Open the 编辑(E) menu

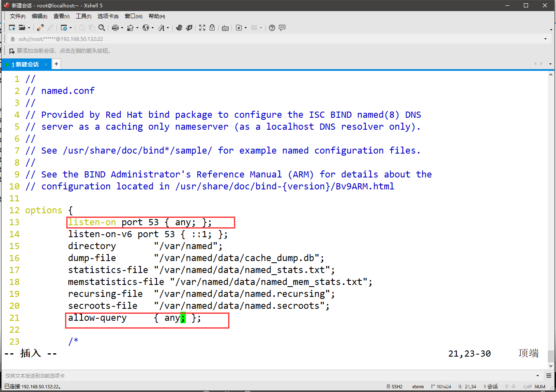(40, 16)
